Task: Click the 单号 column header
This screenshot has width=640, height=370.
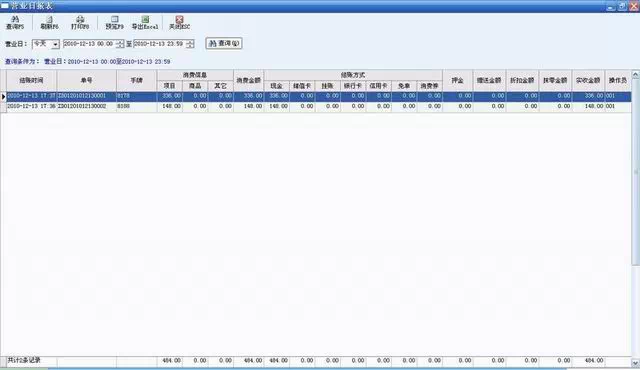Action: tap(87, 80)
